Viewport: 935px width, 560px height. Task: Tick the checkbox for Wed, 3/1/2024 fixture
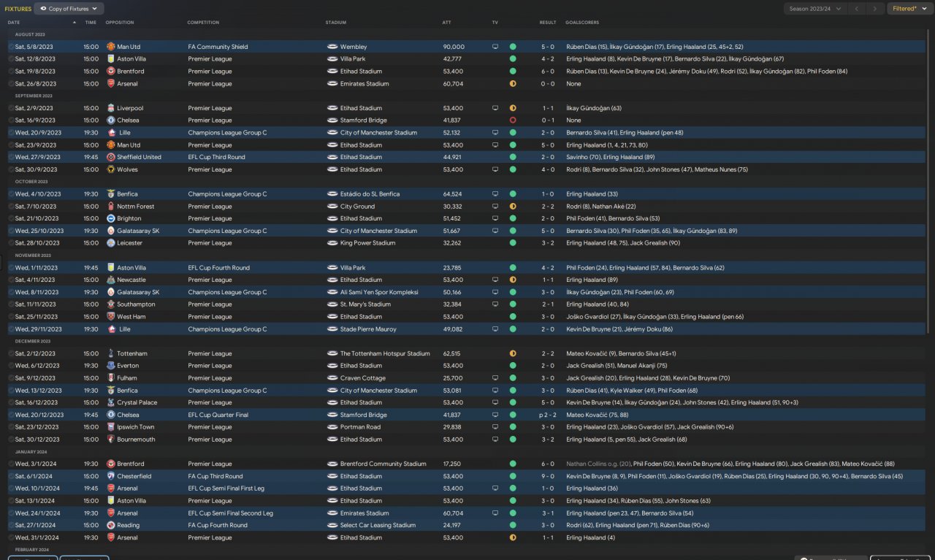11,464
